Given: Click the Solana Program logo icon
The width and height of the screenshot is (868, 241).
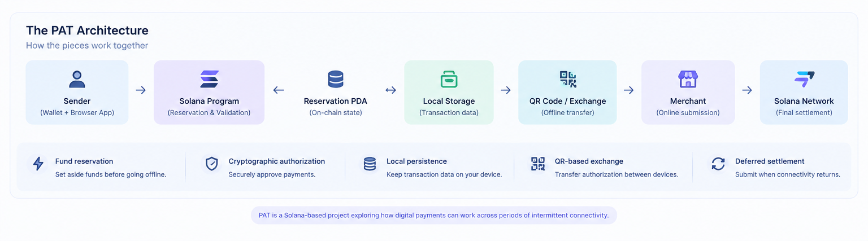Looking at the screenshot, I should (x=209, y=79).
